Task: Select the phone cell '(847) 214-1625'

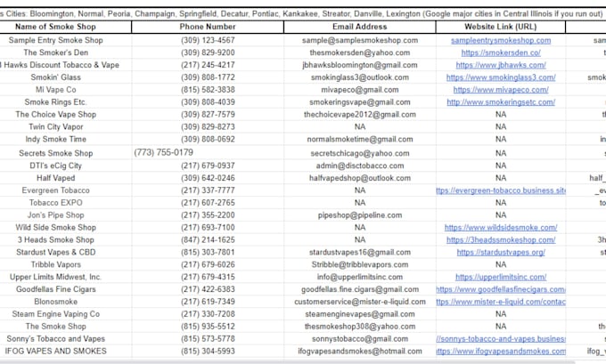Action: click(x=208, y=239)
